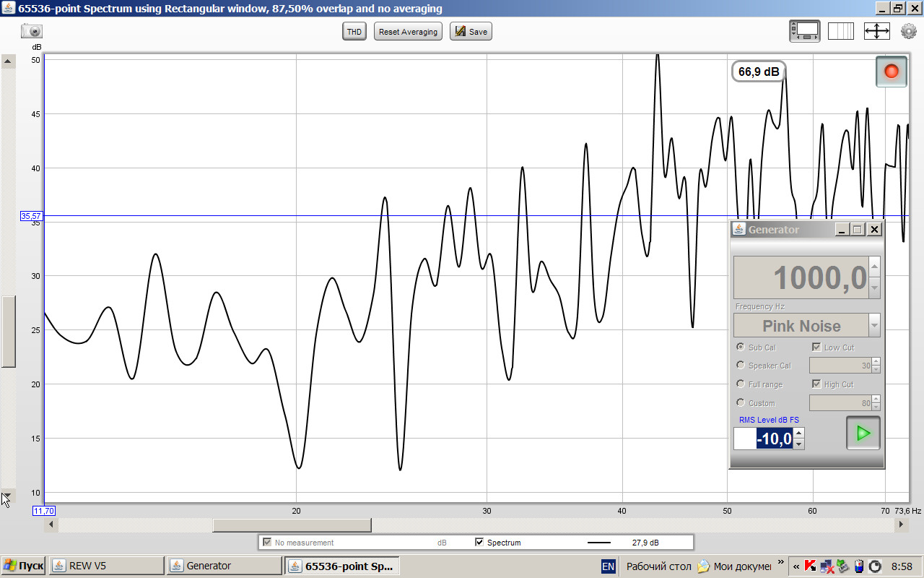Viewport: 924px width, 578px height.
Task: Click the THD button
Action: (x=354, y=32)
